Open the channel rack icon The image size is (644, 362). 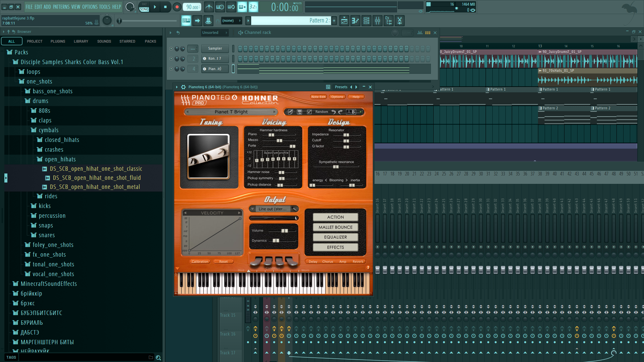point(366,21)
